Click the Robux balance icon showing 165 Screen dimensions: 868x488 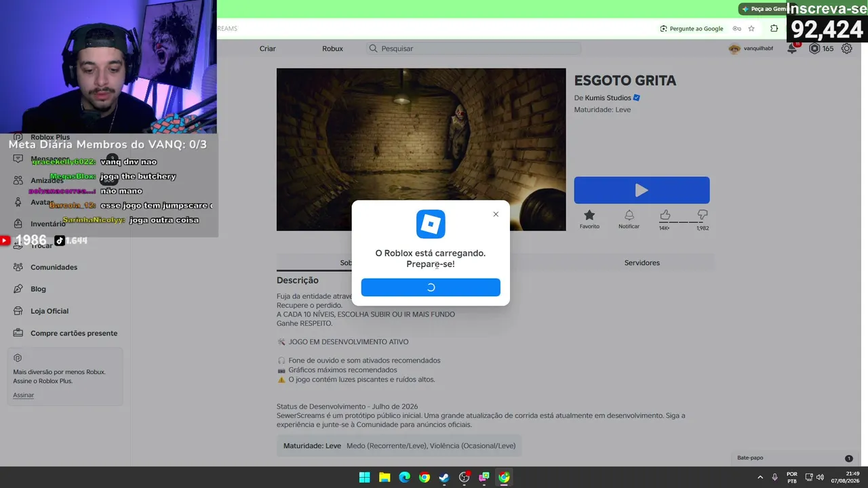(x=814, y=49)
